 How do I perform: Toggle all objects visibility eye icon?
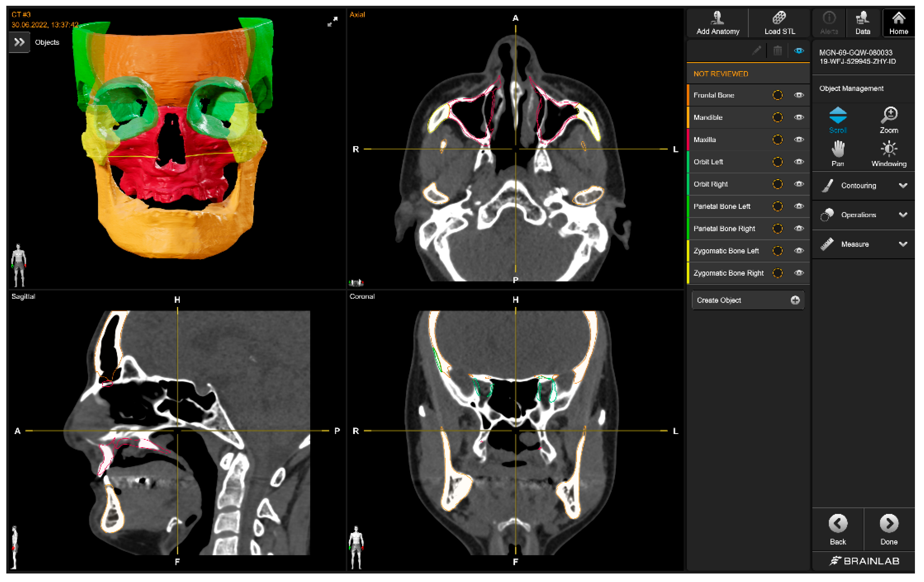pos(799,51)
